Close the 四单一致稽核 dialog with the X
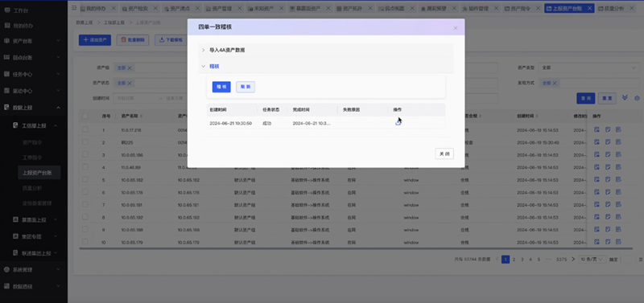644x303 pixels. [455, 28]
